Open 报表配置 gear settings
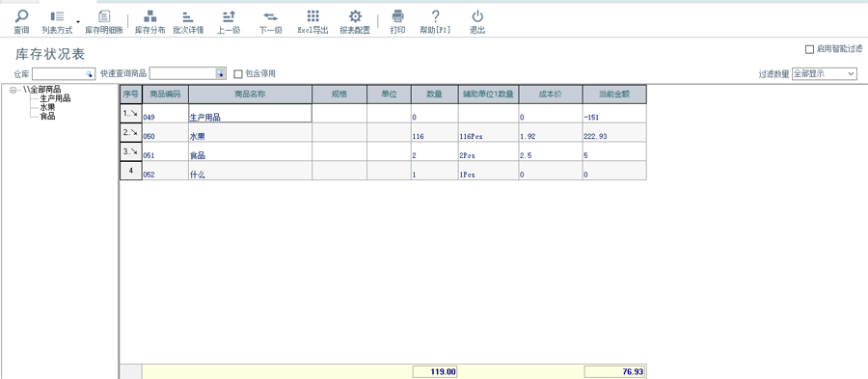 355,16
